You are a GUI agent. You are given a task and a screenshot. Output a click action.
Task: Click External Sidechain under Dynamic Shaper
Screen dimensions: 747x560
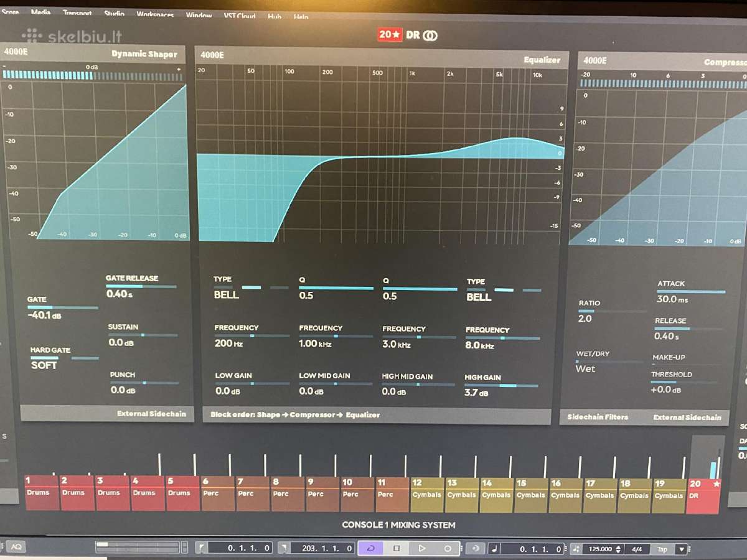tap(151, 413)
